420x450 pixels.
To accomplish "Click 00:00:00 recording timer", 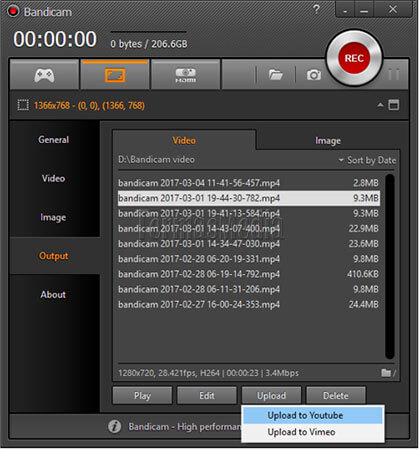I will pyautogui.click(x=55, y=39).
